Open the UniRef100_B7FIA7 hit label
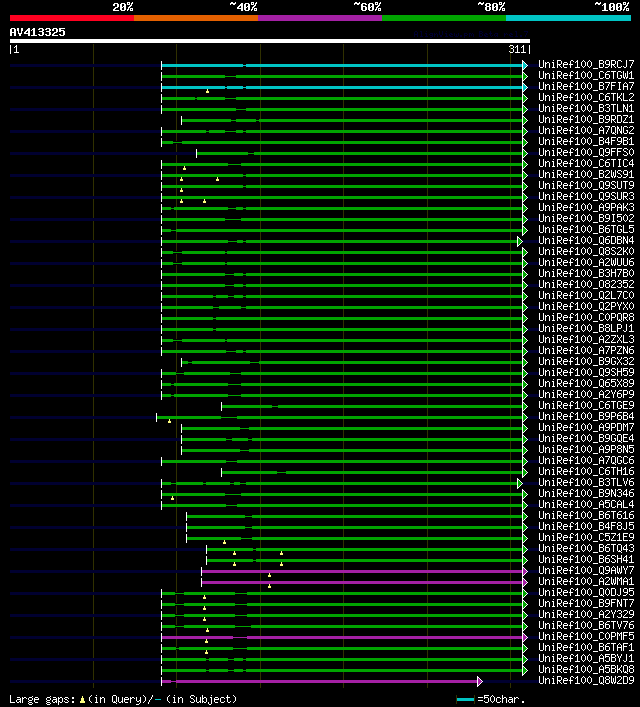The width and height of the screenshot is (640, 707). click(586, 86)
